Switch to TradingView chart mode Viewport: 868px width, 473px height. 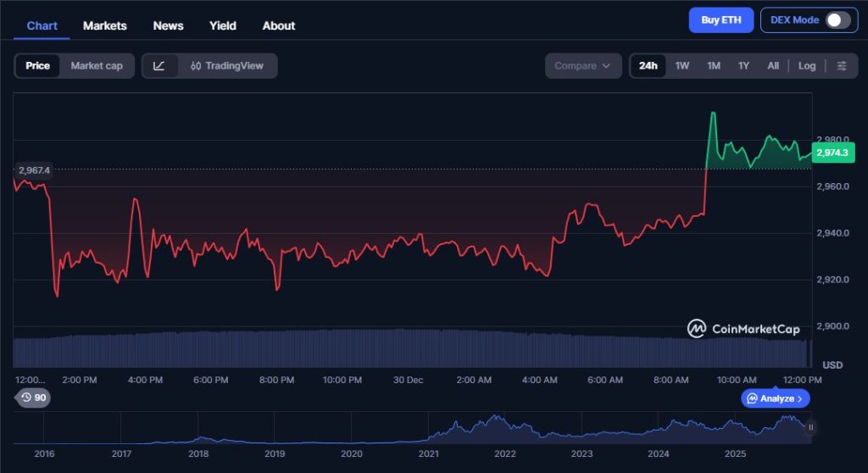pos(227,66)
